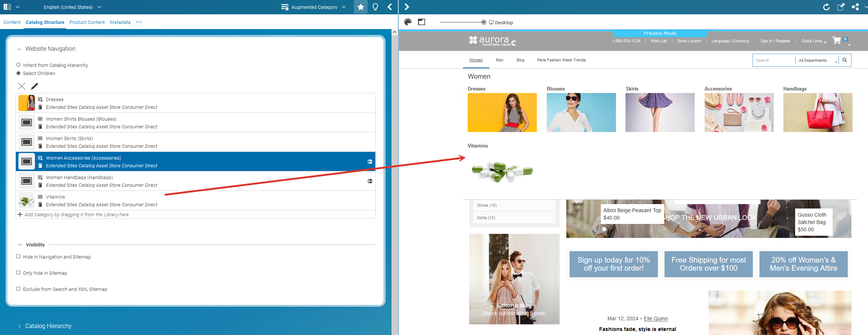Screen dimensions: 868x335
Task: Open the shopping cart in the preview
Action: [x=837, y=40]
